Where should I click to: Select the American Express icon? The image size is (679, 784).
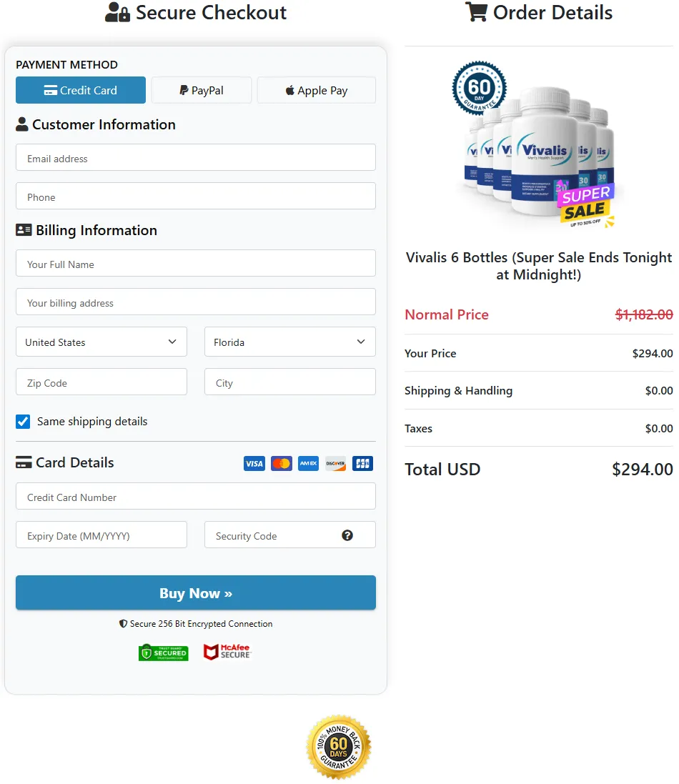[x=308, y=463]
